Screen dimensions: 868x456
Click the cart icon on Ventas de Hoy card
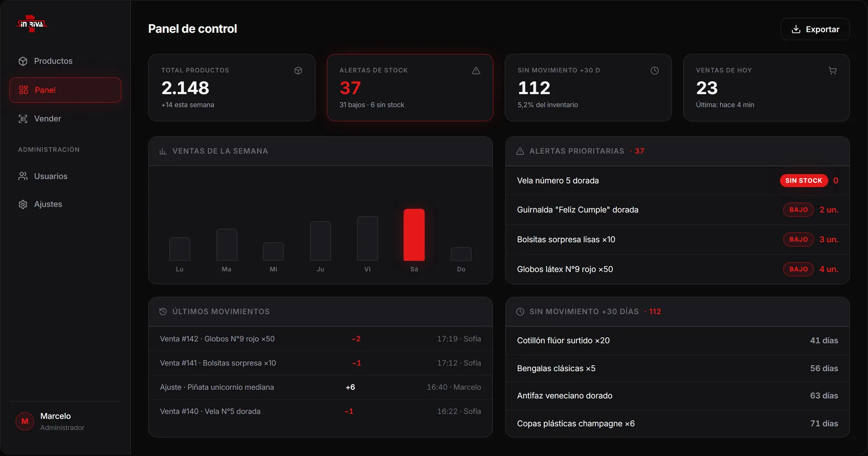click(833, 71)
